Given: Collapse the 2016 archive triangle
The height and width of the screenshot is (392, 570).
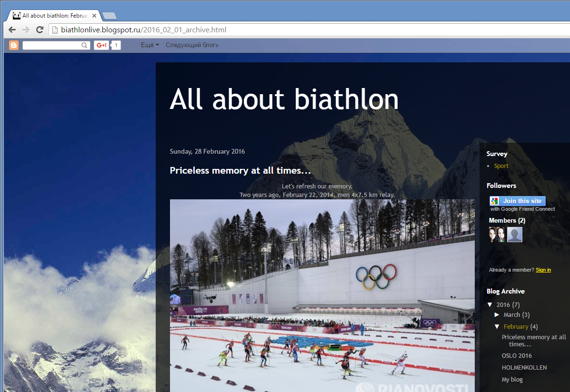Looking at the screenshot, I should click(x=490, y=304).
